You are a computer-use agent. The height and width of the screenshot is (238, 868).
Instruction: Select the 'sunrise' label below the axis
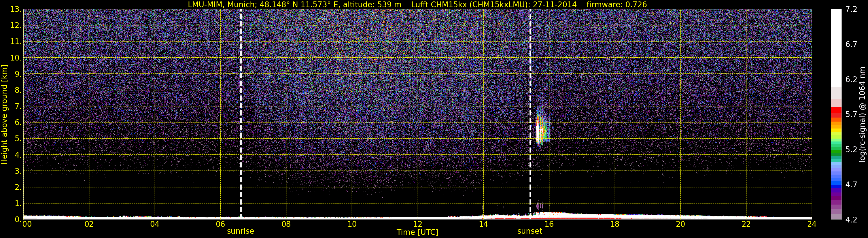240,231
